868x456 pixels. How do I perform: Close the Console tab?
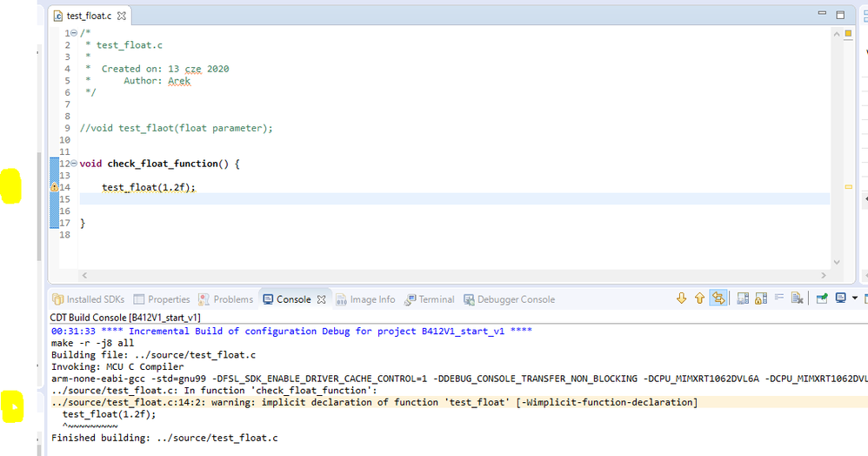pyautogui.click(x=321, y=299)
